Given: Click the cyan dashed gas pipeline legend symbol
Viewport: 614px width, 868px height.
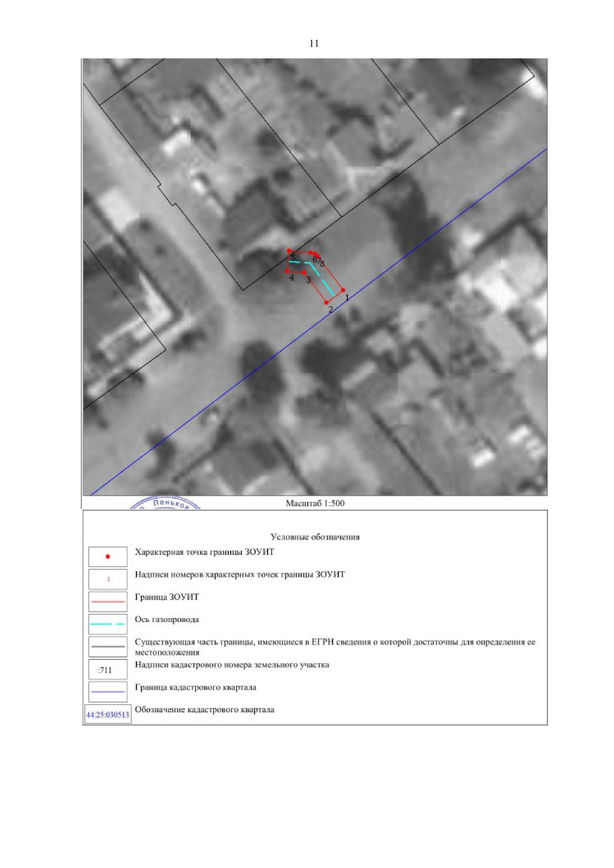Looking at the screenshot, I should coord(107,624).
